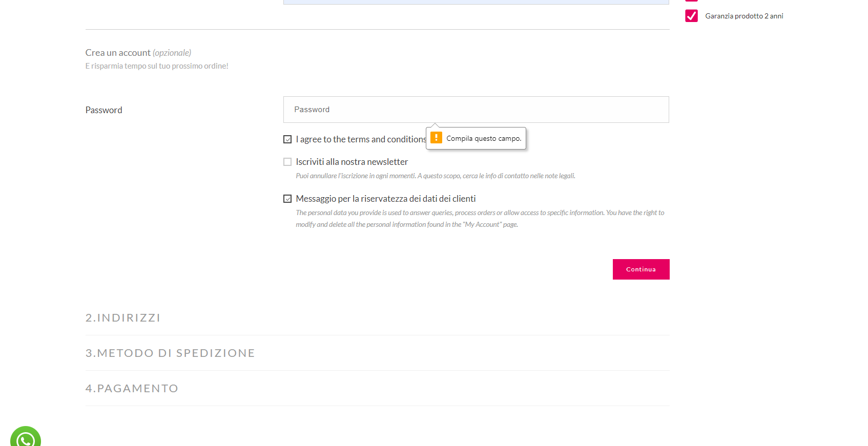
Task: Expand the 2. Indirizzi section
Action: coord(123,318)
